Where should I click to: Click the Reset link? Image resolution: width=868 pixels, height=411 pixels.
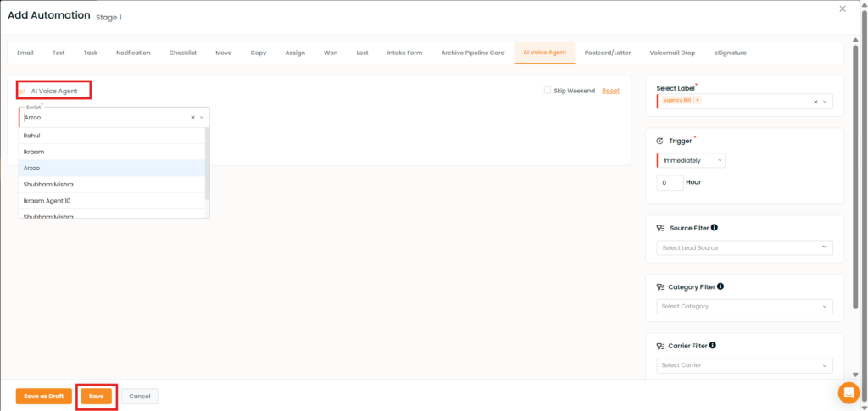pyautogui.click(x=610, y=91)
